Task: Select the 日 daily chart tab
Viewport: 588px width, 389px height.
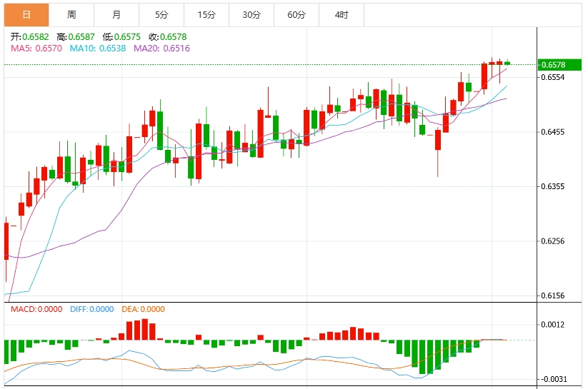Action: (x=26, y=15)
